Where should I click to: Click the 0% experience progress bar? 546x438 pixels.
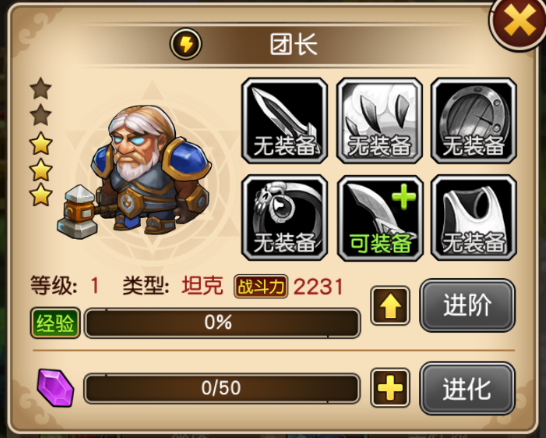pos(222,323)
